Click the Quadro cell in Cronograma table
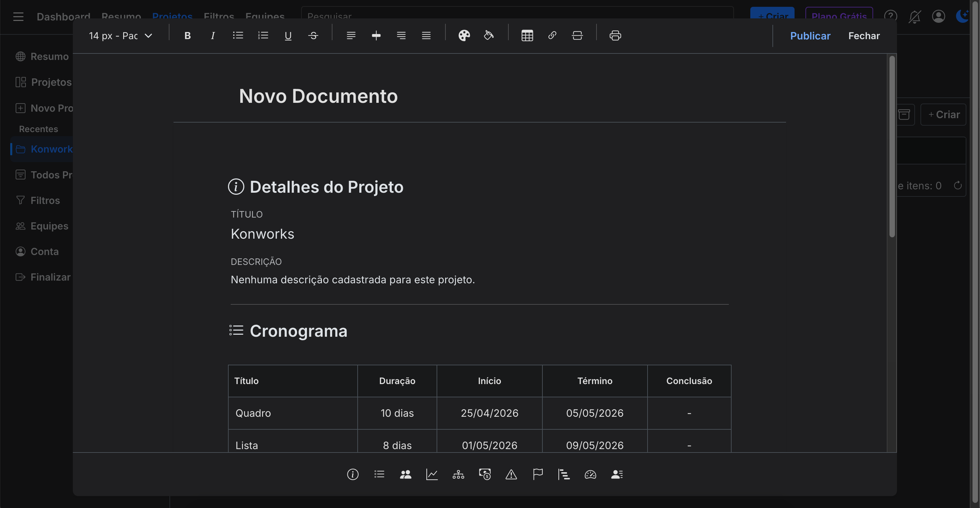Image resolution: width=980 pixels, height=508 pixels. (293, 413)
